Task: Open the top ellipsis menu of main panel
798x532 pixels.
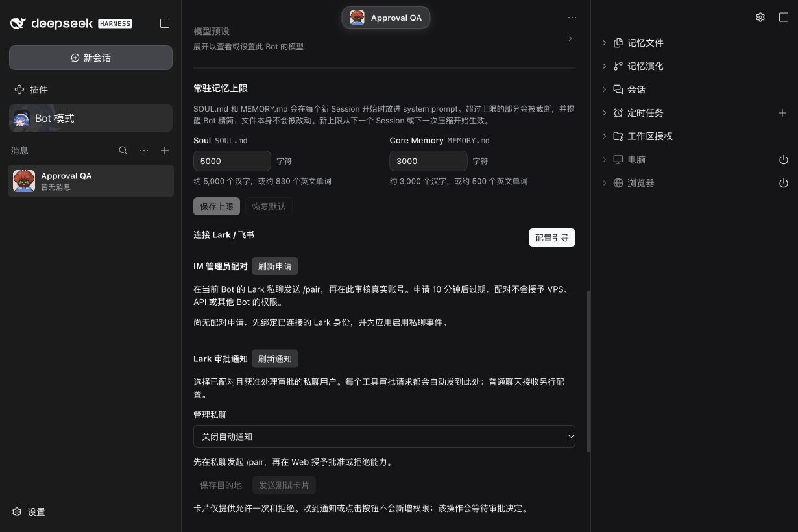Action: tap(572, 18)
